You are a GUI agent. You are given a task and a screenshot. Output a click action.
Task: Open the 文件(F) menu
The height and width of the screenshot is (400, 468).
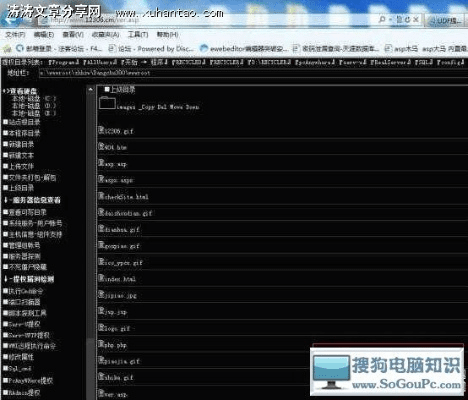(x=15, y=34)
